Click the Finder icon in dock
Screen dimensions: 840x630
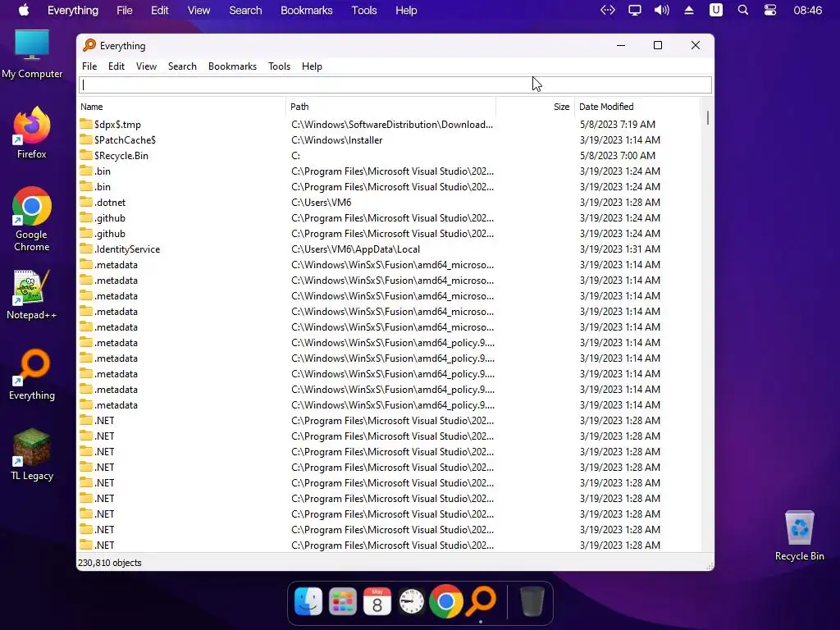[x=308, y=601]
